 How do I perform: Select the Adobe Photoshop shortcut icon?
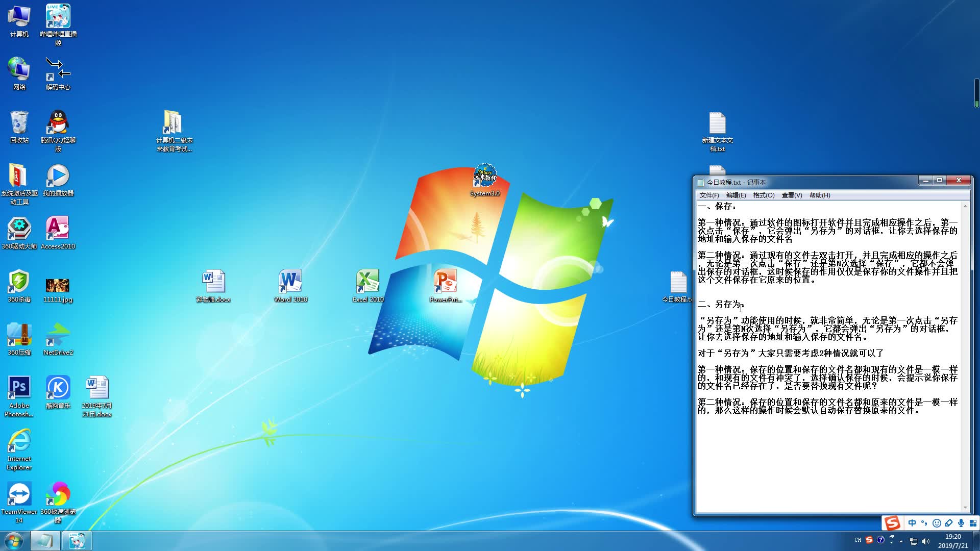(19, 396)
